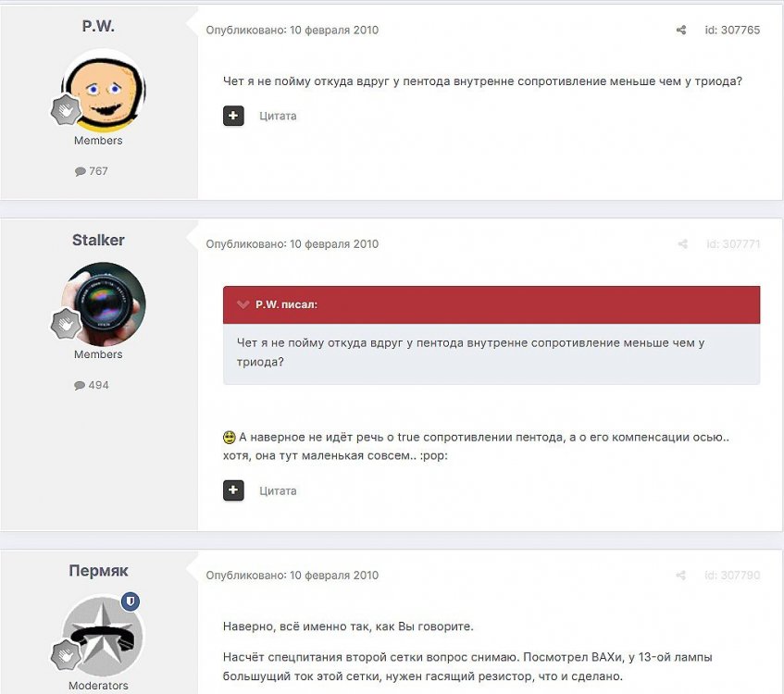The height and width of the screenshot is (694, 784).
Task: Click moderator shield badge on Пермяк's avatar
Action: (x=131, y=601)
